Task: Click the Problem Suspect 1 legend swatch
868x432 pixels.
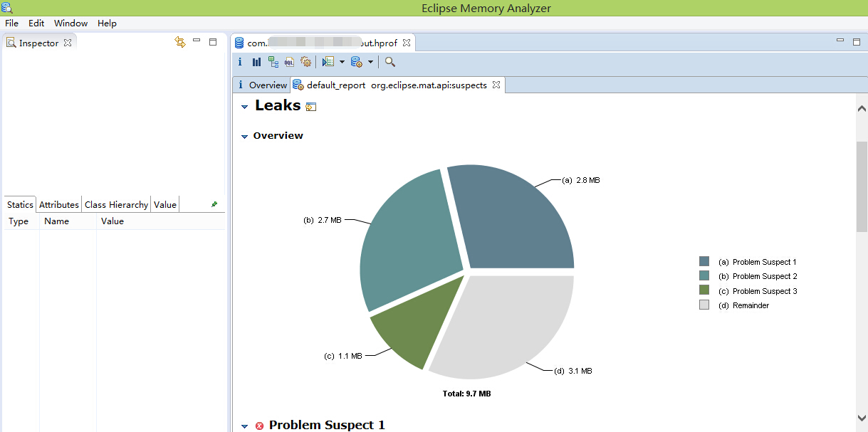Action: [704, 261]
